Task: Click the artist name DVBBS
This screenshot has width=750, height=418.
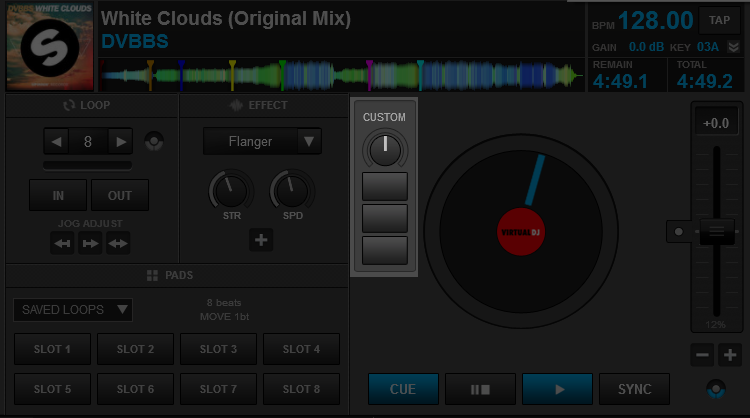Action: 135,42
